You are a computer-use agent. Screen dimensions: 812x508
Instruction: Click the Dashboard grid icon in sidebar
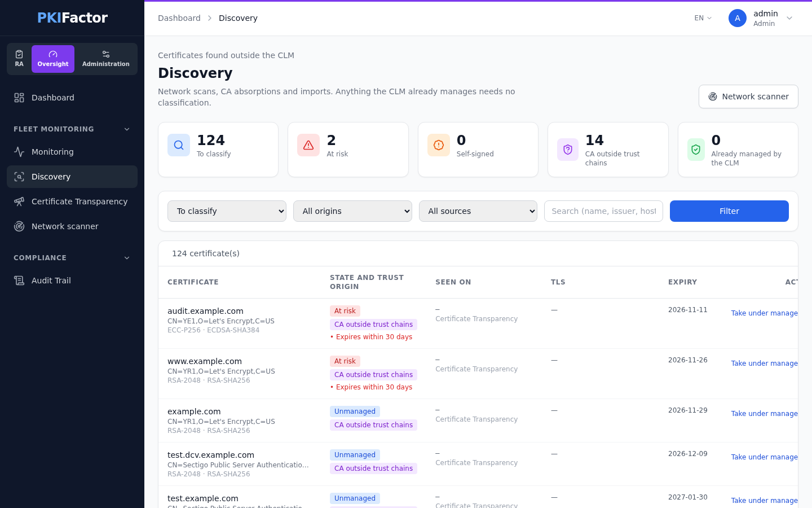pyautogui.click(x=19, y=98)
